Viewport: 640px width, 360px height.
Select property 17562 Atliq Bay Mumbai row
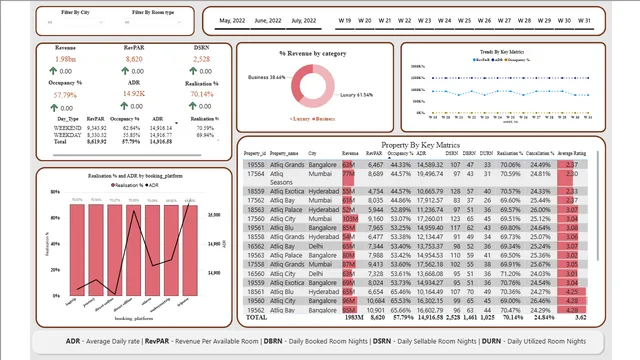tap(416, 200)
